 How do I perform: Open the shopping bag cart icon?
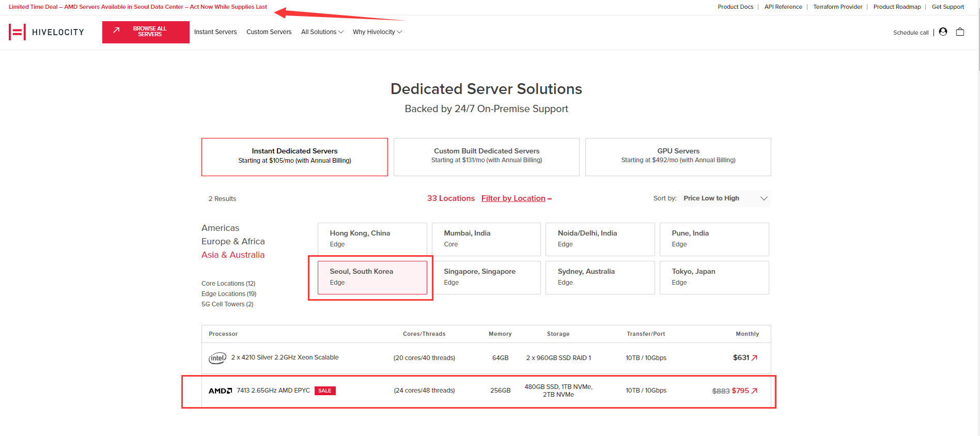point(960,32)
